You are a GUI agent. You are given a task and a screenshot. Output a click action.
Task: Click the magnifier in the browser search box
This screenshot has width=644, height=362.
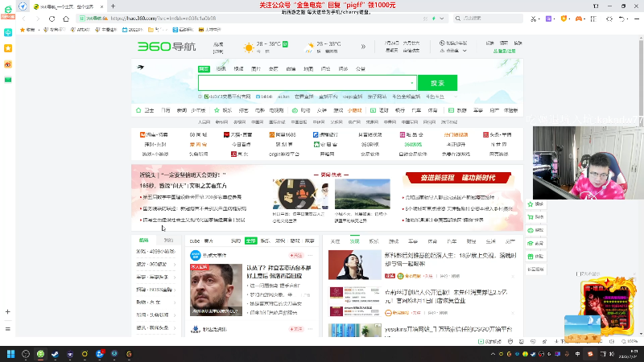click(458, 19)
